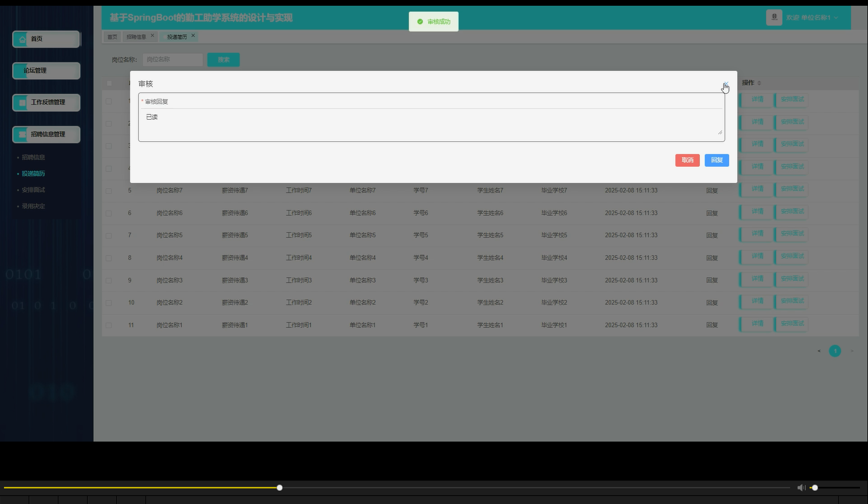Screen dimensions: 868x504
Task: Click 详情 for 岗位名称5 row
Action: pyautogui.click(x=757, y=234)
